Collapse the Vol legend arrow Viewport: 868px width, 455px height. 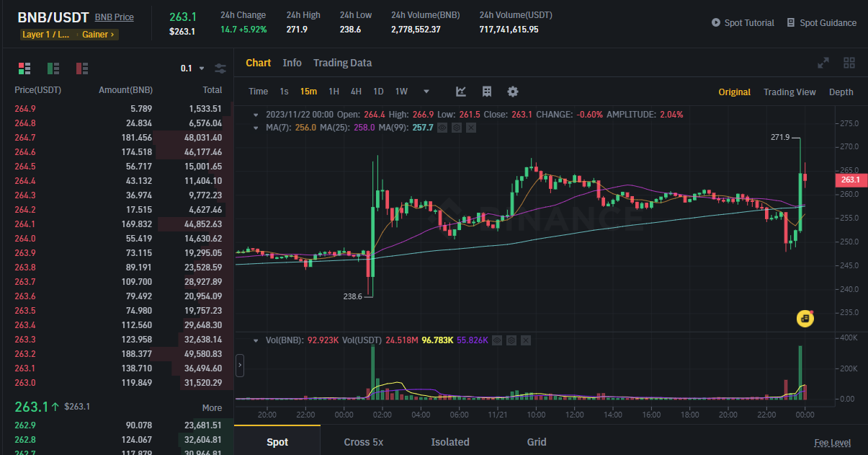pos(256,340)
